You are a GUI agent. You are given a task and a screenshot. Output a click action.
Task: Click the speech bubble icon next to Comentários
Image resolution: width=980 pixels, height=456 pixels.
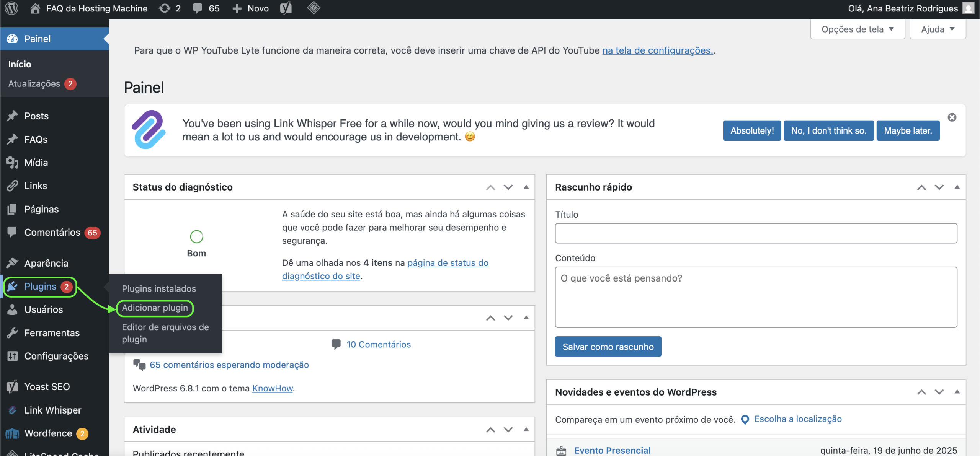click(12, 232)
